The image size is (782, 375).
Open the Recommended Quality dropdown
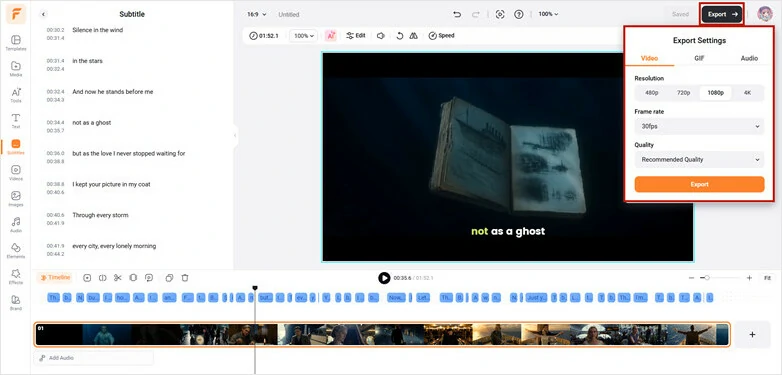(699, 160)
